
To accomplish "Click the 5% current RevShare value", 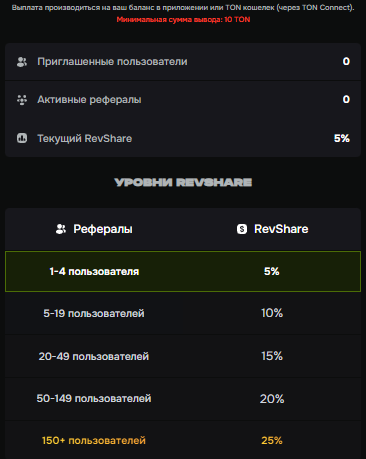I will pos(342,138).
